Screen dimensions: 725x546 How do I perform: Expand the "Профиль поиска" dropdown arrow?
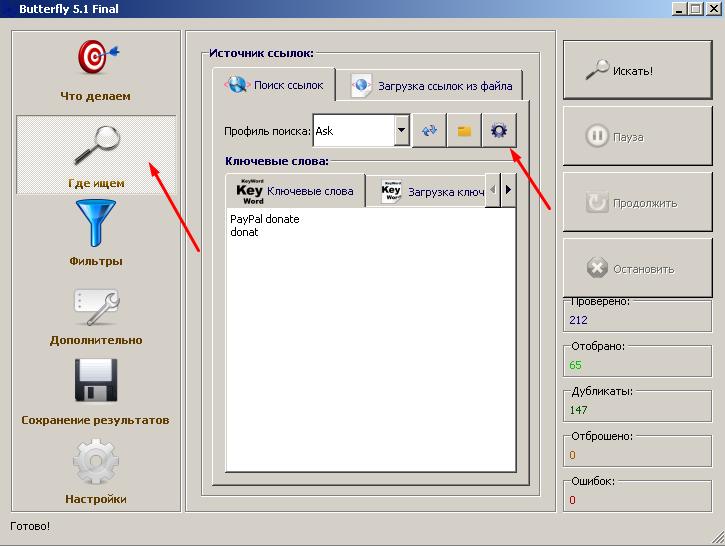(402, 131)
